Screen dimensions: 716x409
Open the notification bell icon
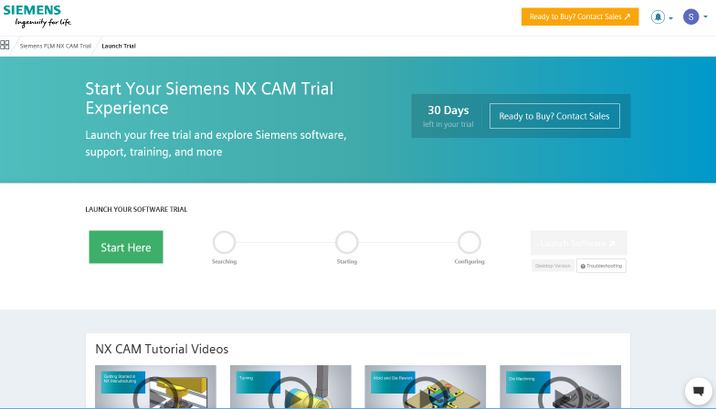point(658,17)
